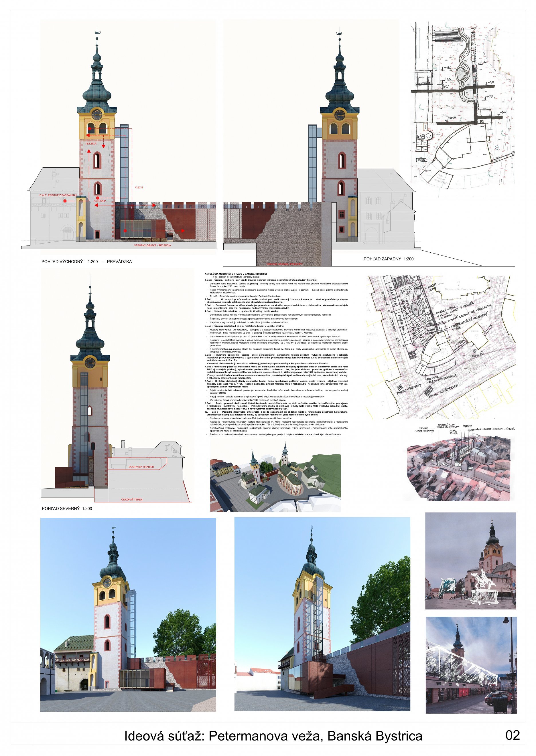Click the clock face on the east elevation tower

coord(97,114)
